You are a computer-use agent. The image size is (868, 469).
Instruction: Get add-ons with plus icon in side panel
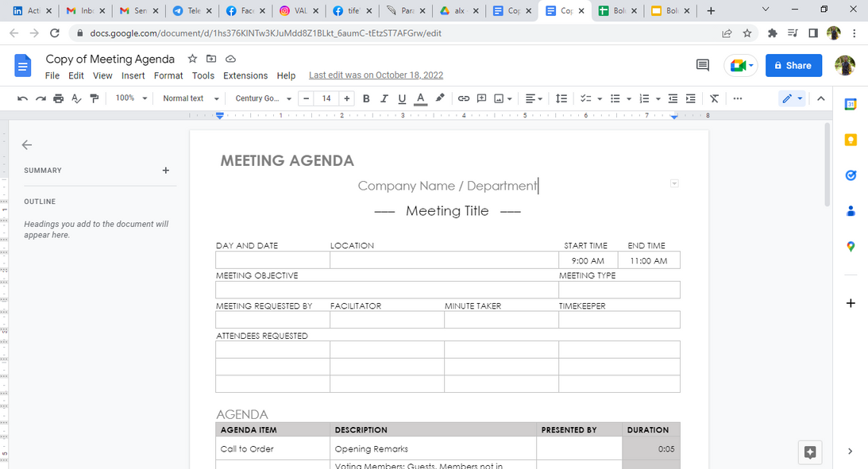pos(851,303)
